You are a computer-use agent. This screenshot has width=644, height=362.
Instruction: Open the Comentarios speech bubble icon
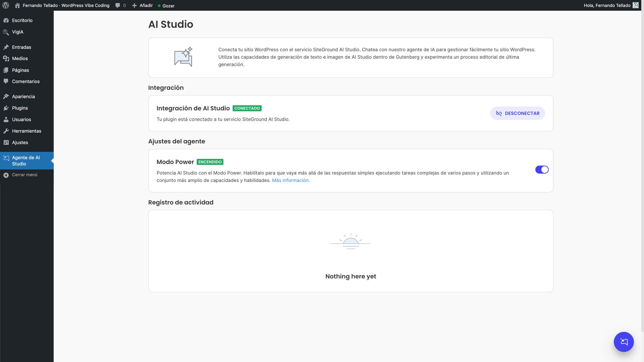[x=6, y=81]
